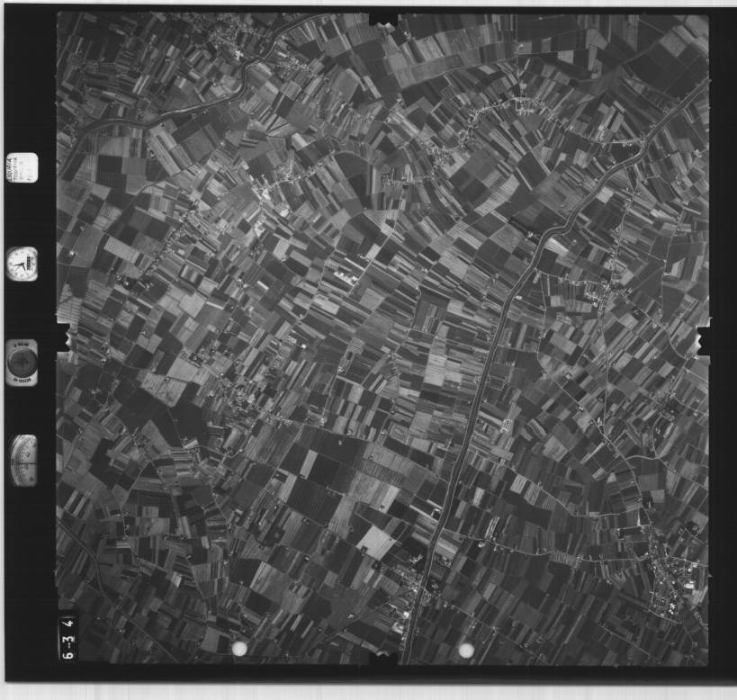
Task: Click the right edge fiducial notch
Action: (704, 341)
